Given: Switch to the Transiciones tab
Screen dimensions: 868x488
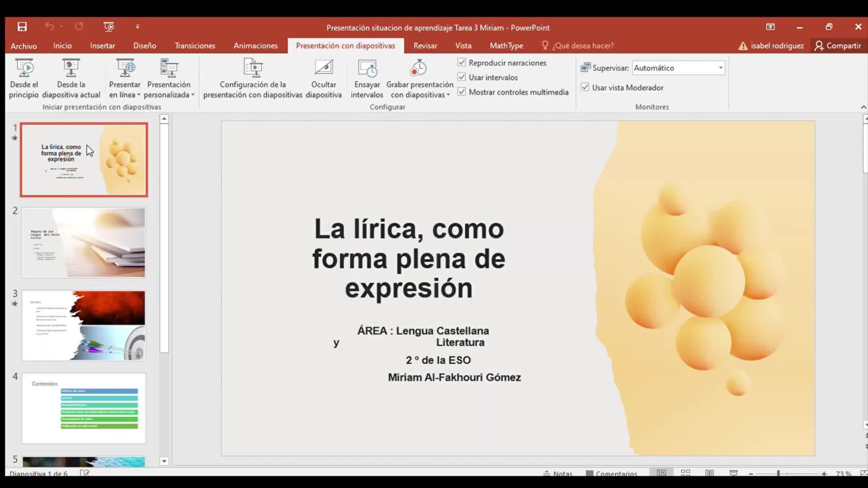Looking at the screenshot, I should click(x=195, y=46).
